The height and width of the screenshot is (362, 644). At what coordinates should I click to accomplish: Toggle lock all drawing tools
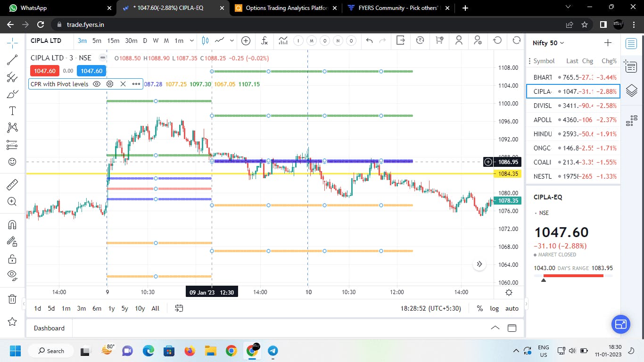tap(12, 259)
